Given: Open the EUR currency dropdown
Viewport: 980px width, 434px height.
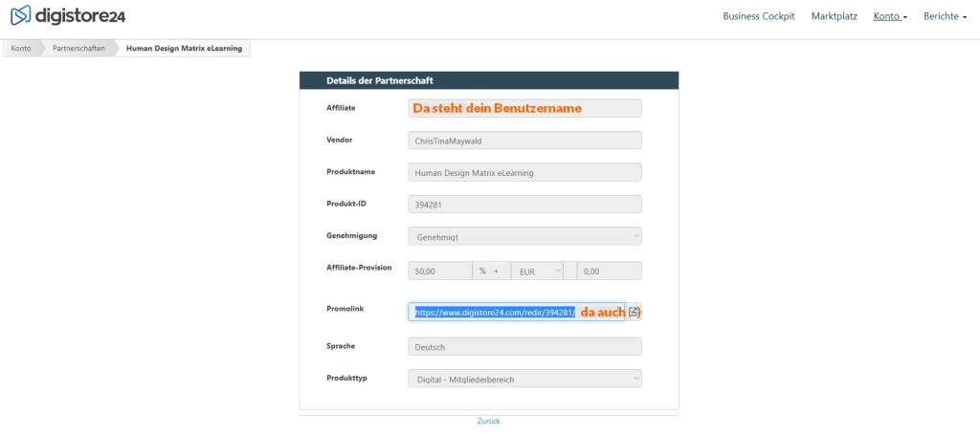Looking at the screenshot, I should pyautogui.click(x=537, y=271).
